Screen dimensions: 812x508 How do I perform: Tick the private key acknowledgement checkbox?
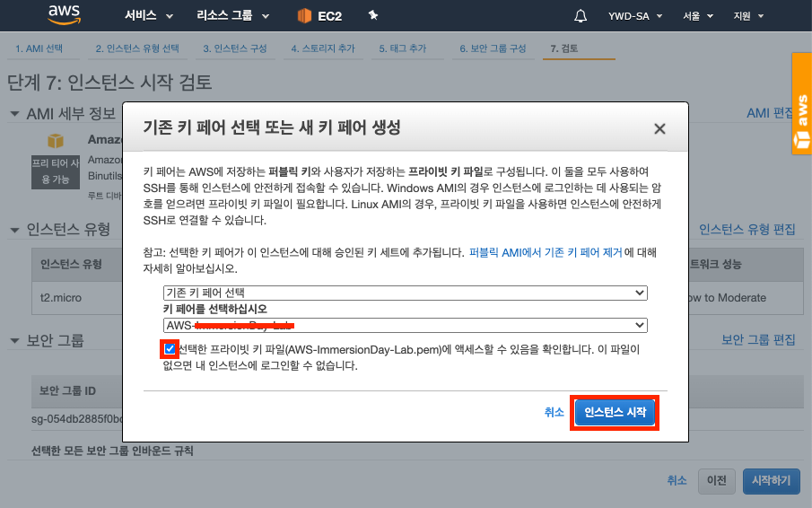click(x=170, y=349)
